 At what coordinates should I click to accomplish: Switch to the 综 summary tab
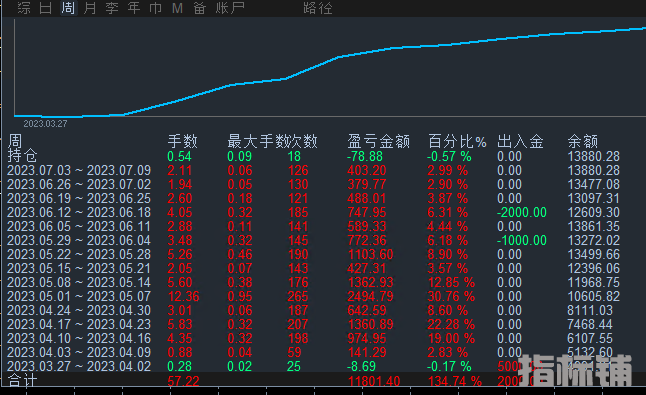(24, 8)
